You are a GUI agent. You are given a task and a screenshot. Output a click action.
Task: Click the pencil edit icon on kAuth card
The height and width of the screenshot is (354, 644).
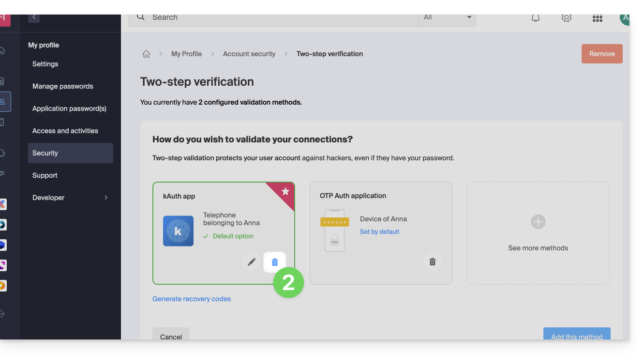[251, 262]
